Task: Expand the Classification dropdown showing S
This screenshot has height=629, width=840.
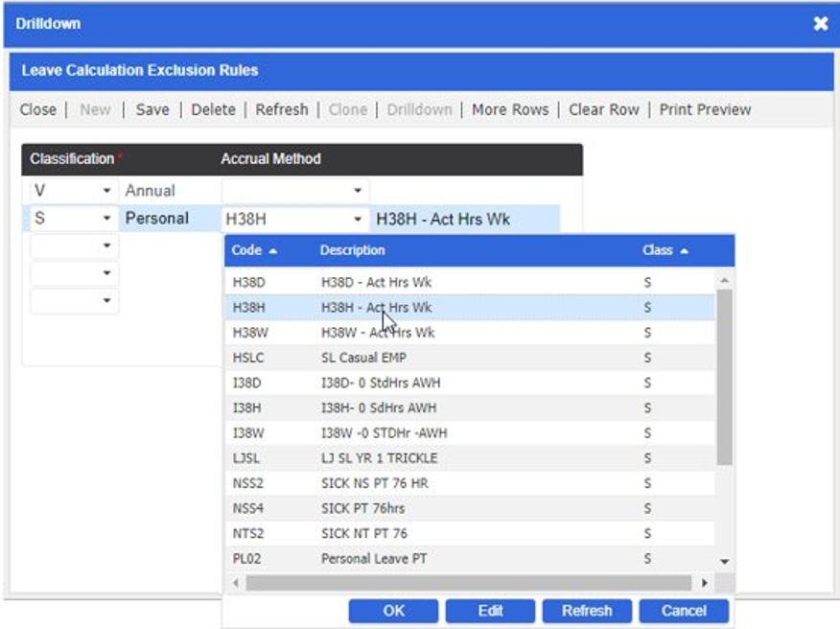Action: tap(106, 219)
